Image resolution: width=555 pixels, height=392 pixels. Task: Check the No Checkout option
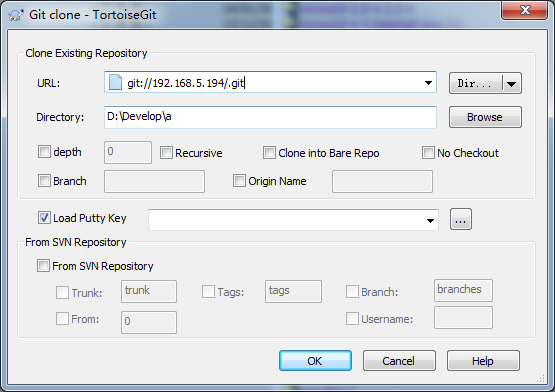428,153
